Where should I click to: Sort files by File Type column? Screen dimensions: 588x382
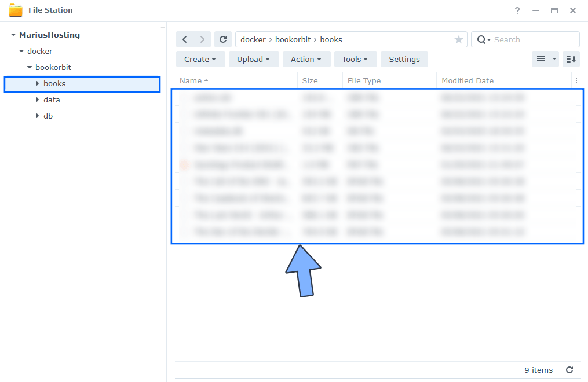coord(390,80)
